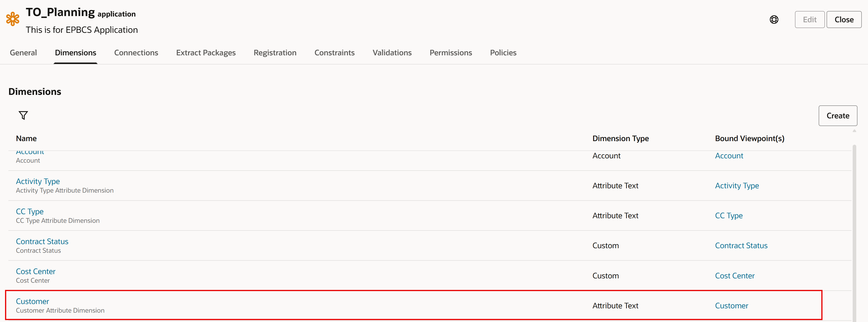Open the Activity Type dimension link
This screenshot has height=322, width=868.
pyautogui.click(x=38, y=181)
